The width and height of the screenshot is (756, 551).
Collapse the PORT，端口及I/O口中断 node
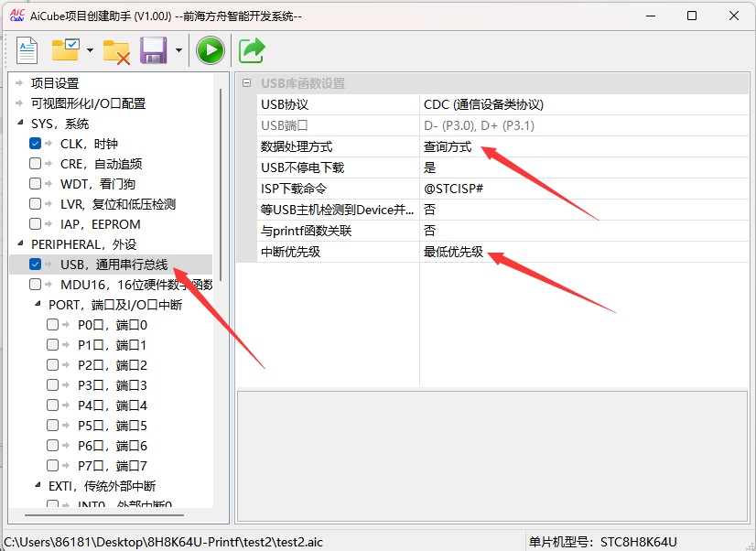[38, 304]
